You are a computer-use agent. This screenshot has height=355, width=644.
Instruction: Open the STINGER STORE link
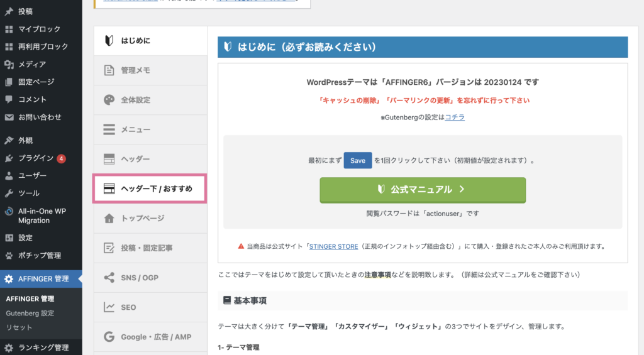point(333,247)
